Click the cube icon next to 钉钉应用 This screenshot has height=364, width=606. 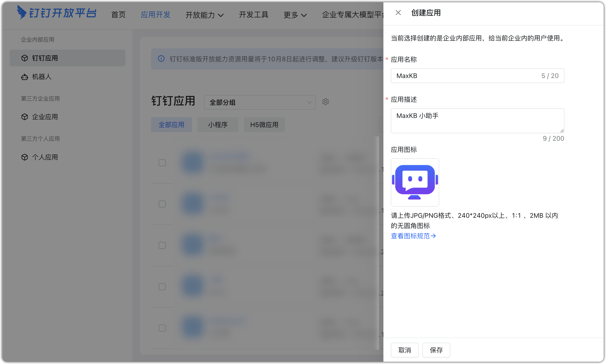[x=25, y=58]
